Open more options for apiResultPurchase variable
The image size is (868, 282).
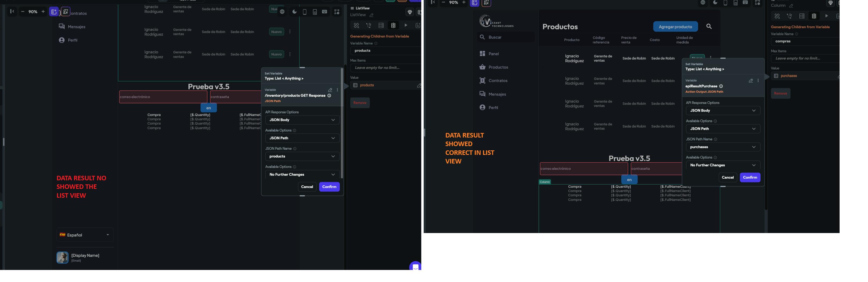(x=758, y=81)
